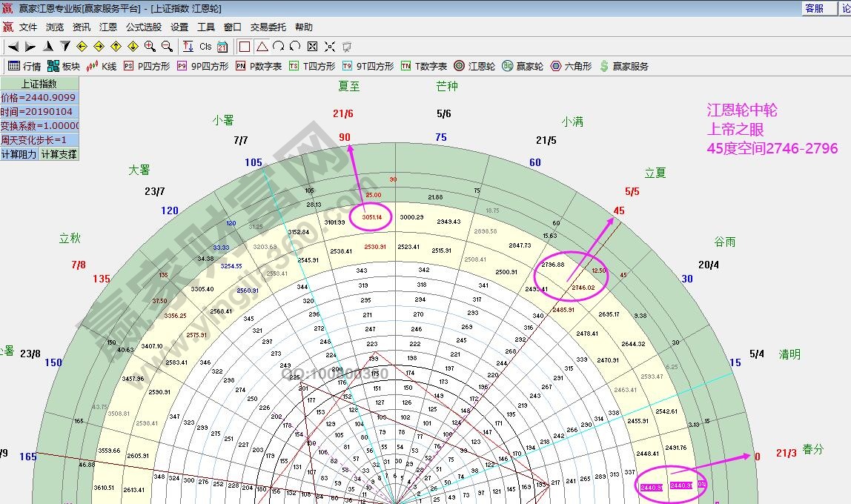Click the zoom out magnifier icon

167,46
